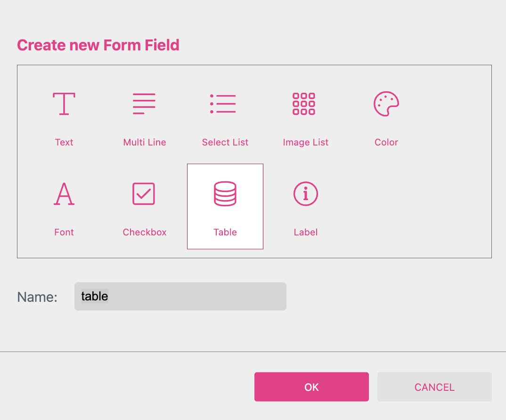Choose the Multi Line field icon
Screen dimensions: 506x420
[x=144, y=104]
